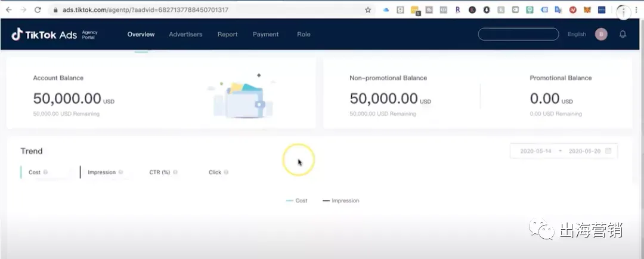Click the Trend section heading
Screen dimensions: 644x259
pos(32,152)
